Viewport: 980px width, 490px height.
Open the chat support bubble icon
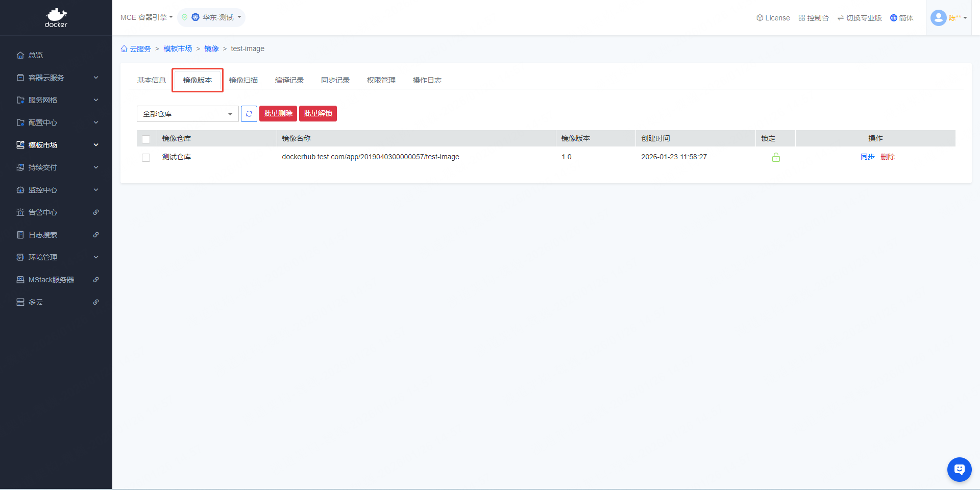(959, 469)
